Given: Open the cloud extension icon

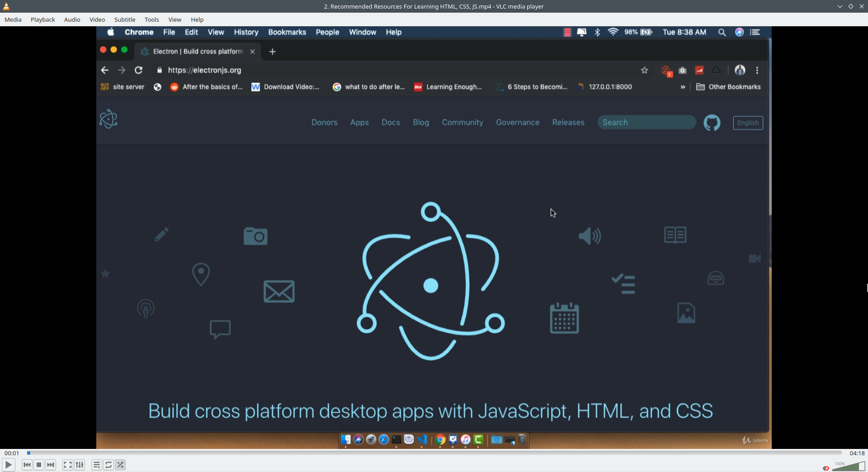Looking at the screenshot, I should point(716,70).
